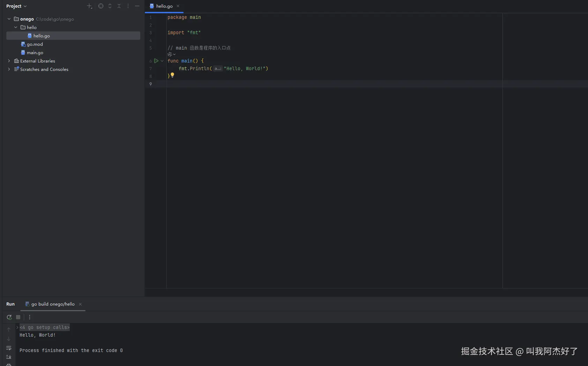
Task: Expand the folded '4 go setup calls' chevron
Action: coord(17,327)
